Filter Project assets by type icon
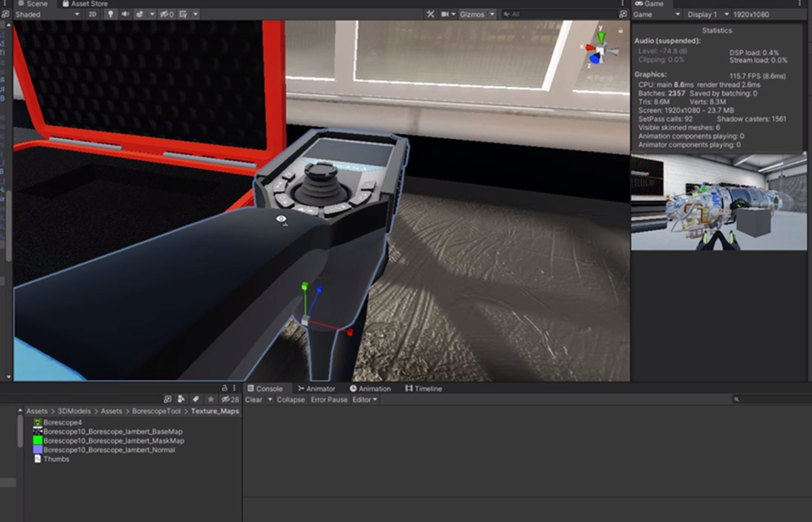Image resolution: width=812 pixels, height=522 pixels. (x=182, y=399)
